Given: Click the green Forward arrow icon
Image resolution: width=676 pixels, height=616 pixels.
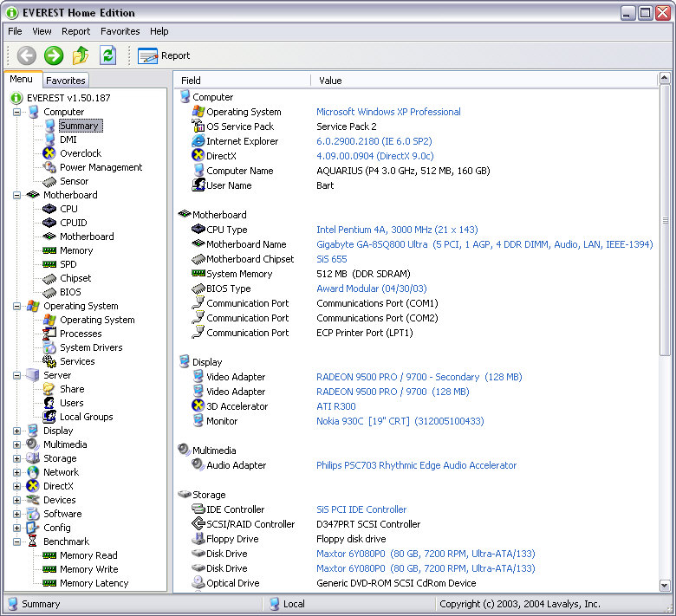Looking at the screenshot, I should coord(54,55).
